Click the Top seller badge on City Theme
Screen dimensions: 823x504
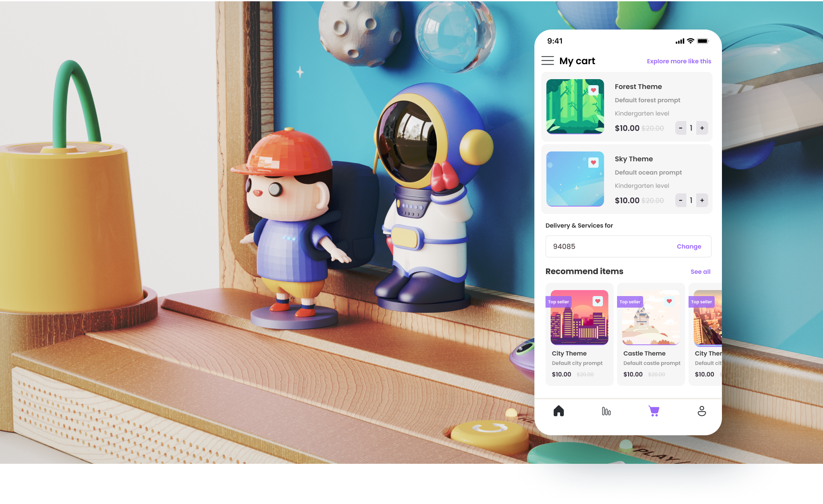558,302
